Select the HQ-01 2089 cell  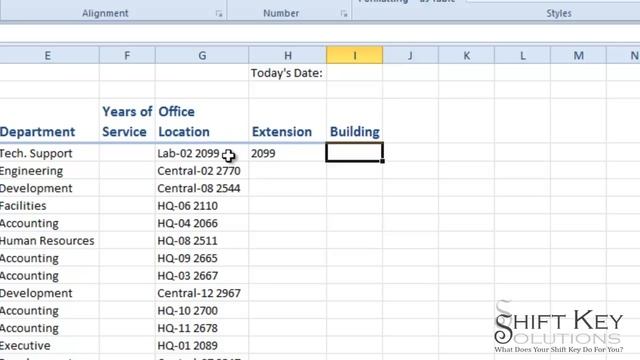202,346
